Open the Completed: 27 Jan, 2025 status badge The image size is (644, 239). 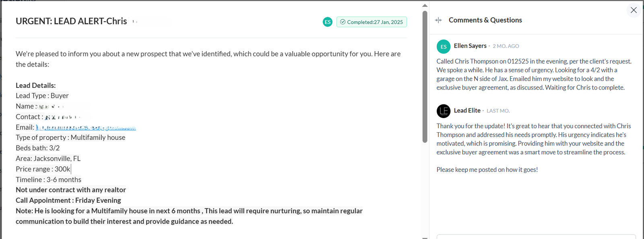pos(372,22)
